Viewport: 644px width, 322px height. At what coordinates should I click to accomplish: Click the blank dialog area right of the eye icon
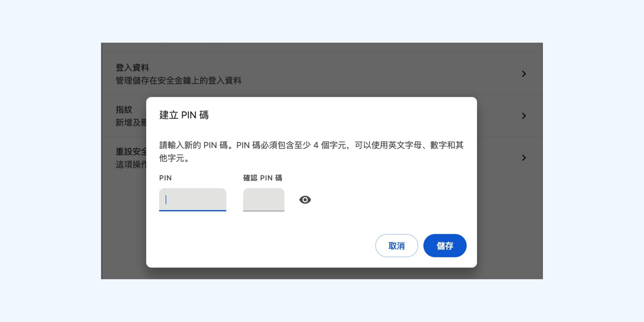389,200
